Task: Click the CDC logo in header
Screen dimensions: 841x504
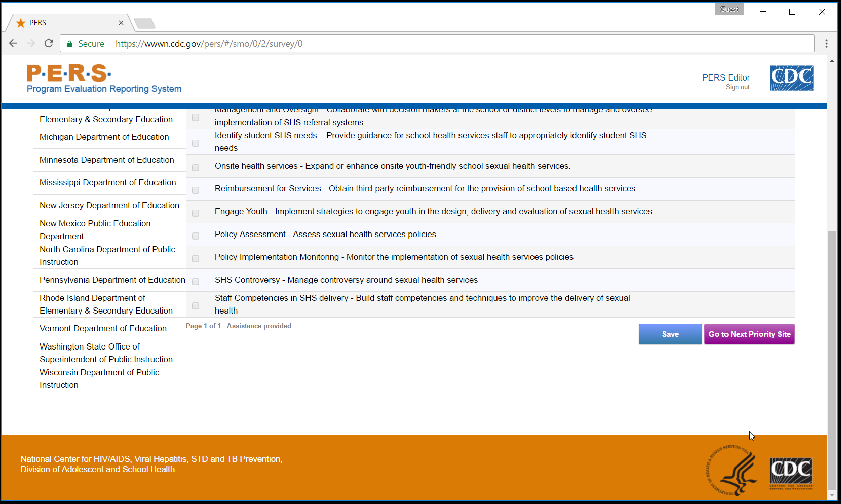Action: click(x=791, y=78)
